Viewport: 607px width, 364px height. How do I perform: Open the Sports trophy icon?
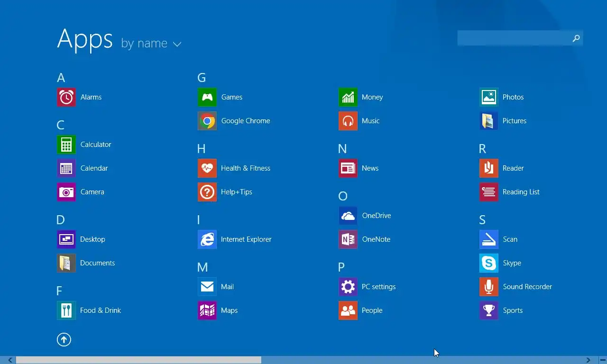(x=489, y=310)
